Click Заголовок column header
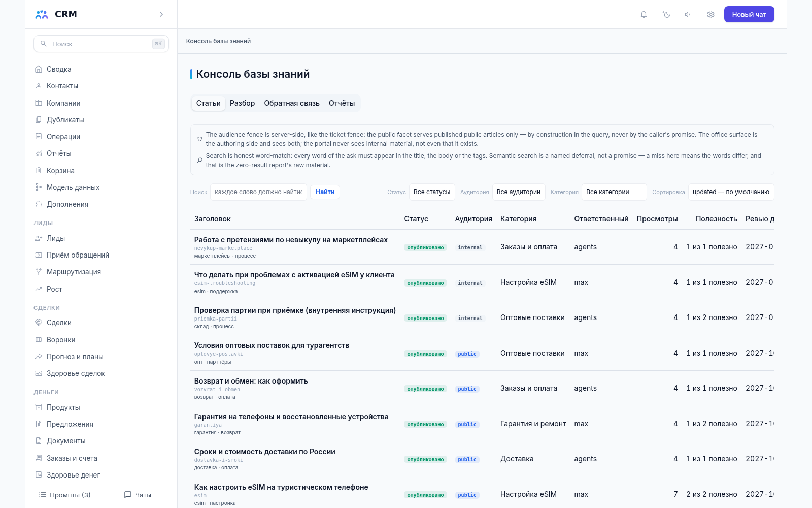812x508 pixels. pos(213,219)
